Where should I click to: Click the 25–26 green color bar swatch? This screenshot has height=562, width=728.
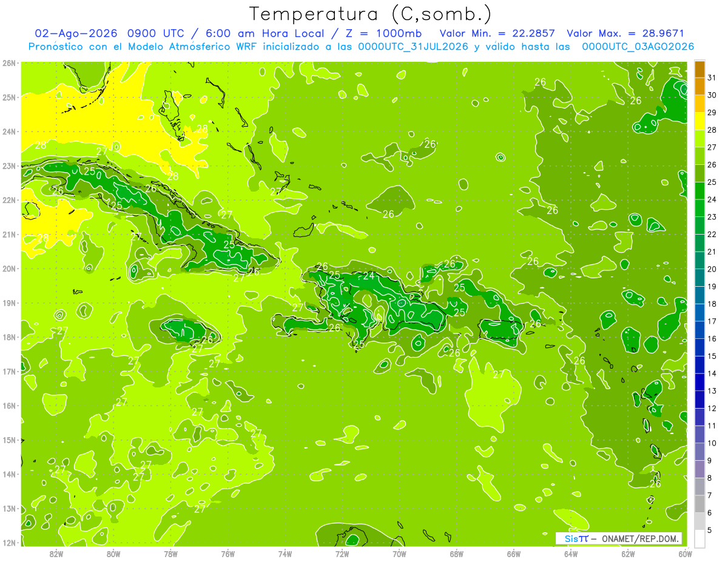click(x=699, y=173)
